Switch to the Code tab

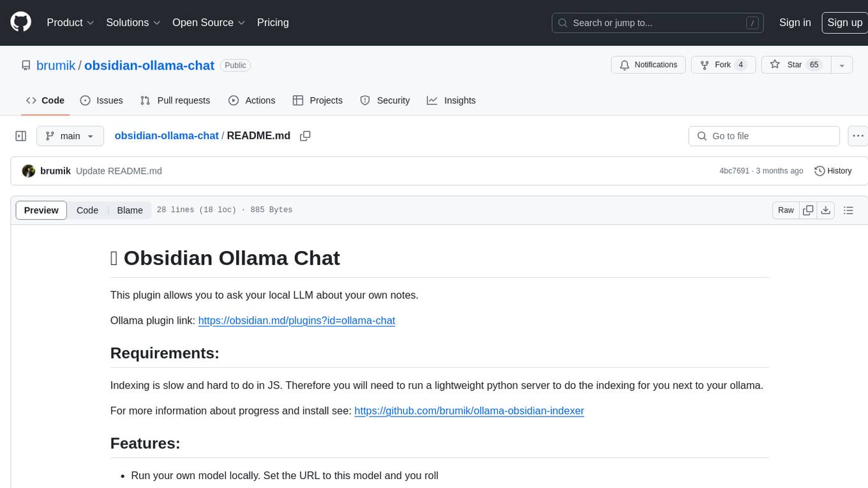(x=45, y=100)
